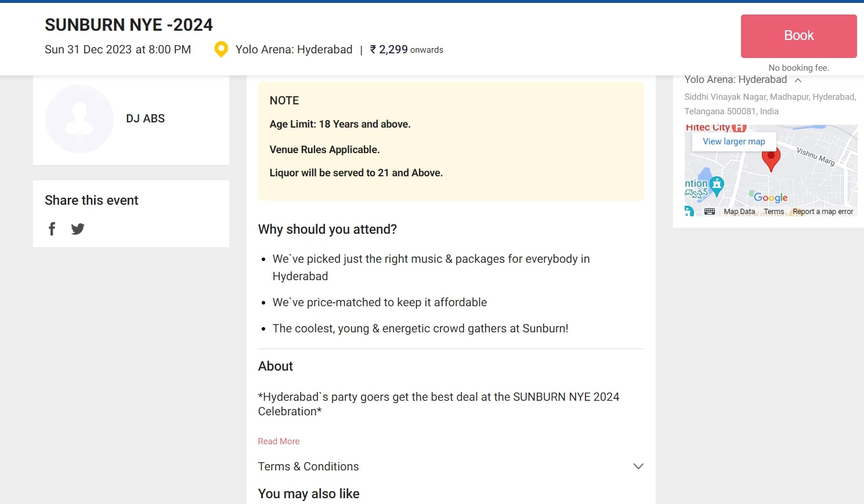Click 'Venue Rules Applicable.' note
Screen dimensions: 864x504
325,150
